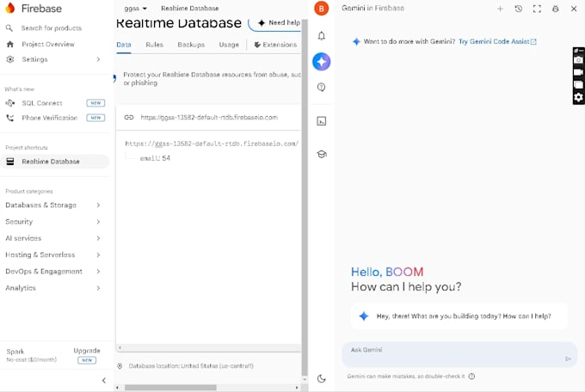This screenshot has height=392, width=585.
Task: Click info icon beside Gemini mistakes disclaimer
Action: click(x=472, y=376)
